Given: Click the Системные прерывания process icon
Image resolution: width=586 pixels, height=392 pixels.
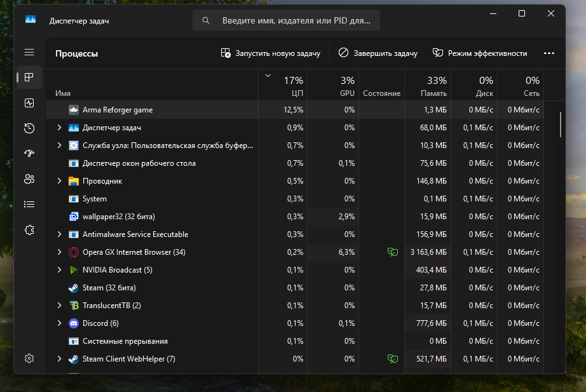Looking at the screenshot, I should (74, 341).
